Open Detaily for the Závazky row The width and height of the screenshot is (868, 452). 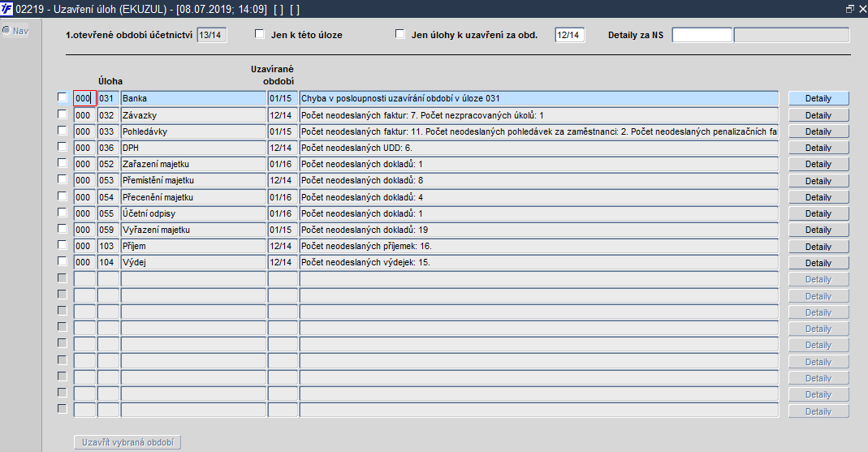(x=818, y=115)
